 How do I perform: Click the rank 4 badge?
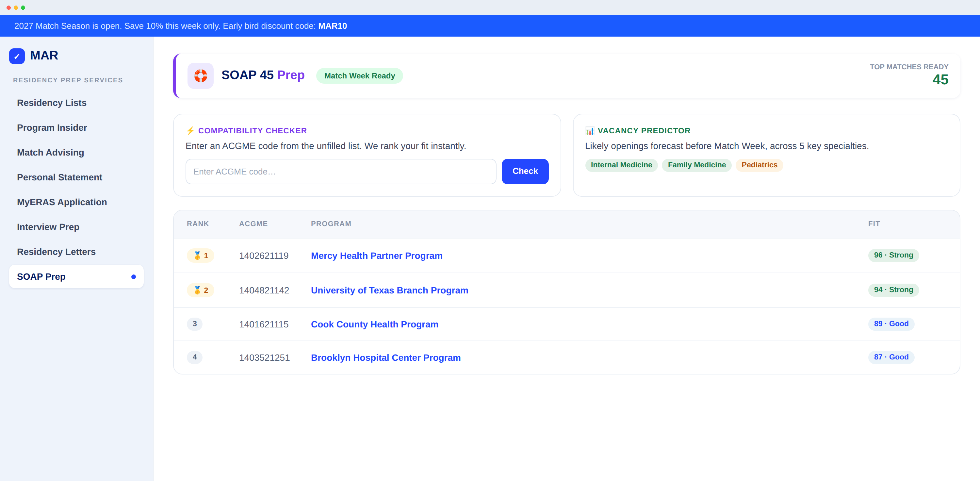tap(194, 357)
